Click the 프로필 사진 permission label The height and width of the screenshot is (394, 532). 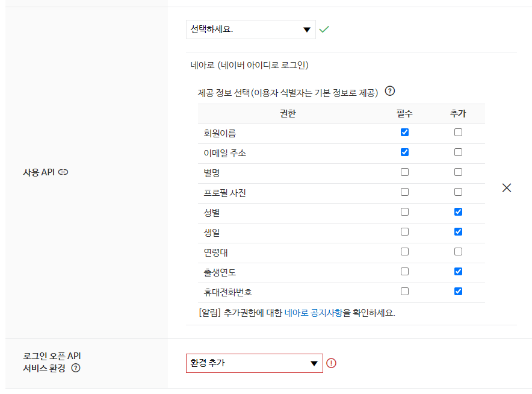pos(224,193)
